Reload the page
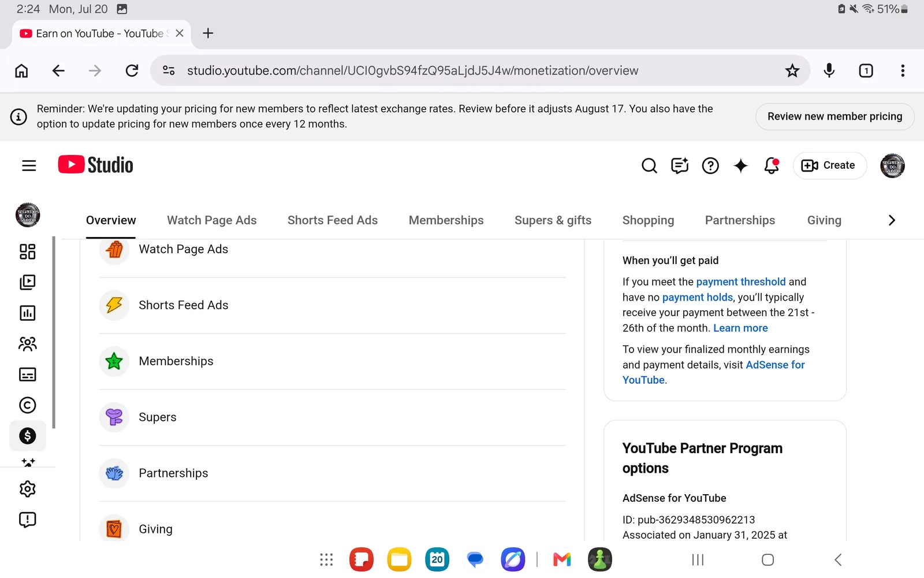Screen dimensions: 924x578 [132, 71]
